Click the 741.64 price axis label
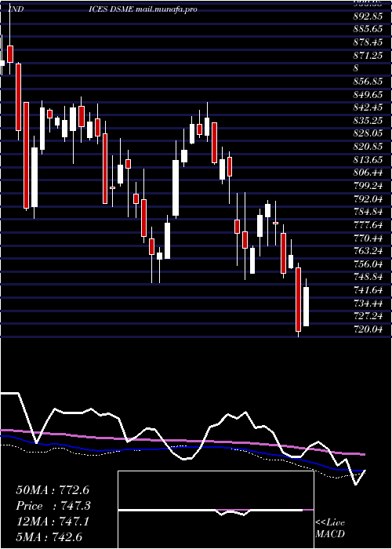Screen dimensions: 392x549 pyautogui.click(x=368, y=290)
